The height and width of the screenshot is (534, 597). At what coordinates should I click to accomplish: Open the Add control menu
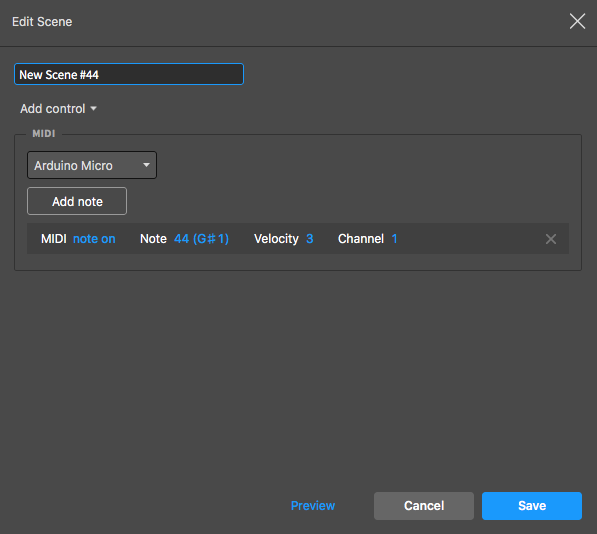58,109
